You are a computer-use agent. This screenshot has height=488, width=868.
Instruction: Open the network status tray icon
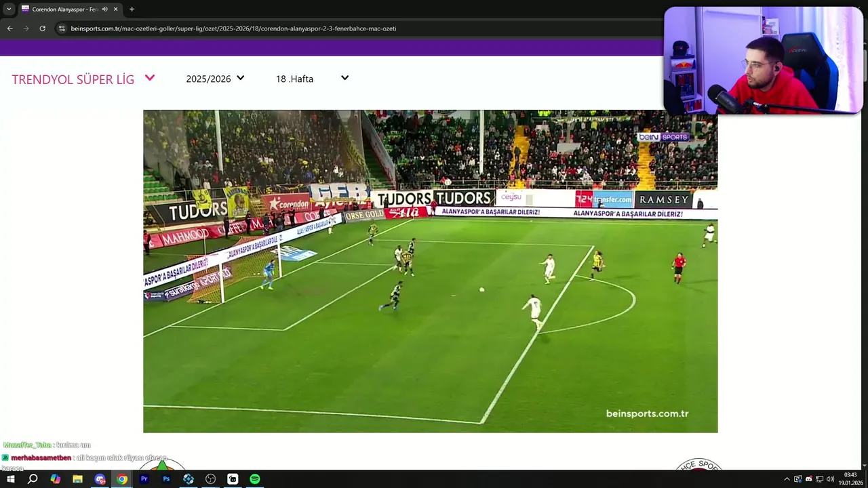click(819, 479)
